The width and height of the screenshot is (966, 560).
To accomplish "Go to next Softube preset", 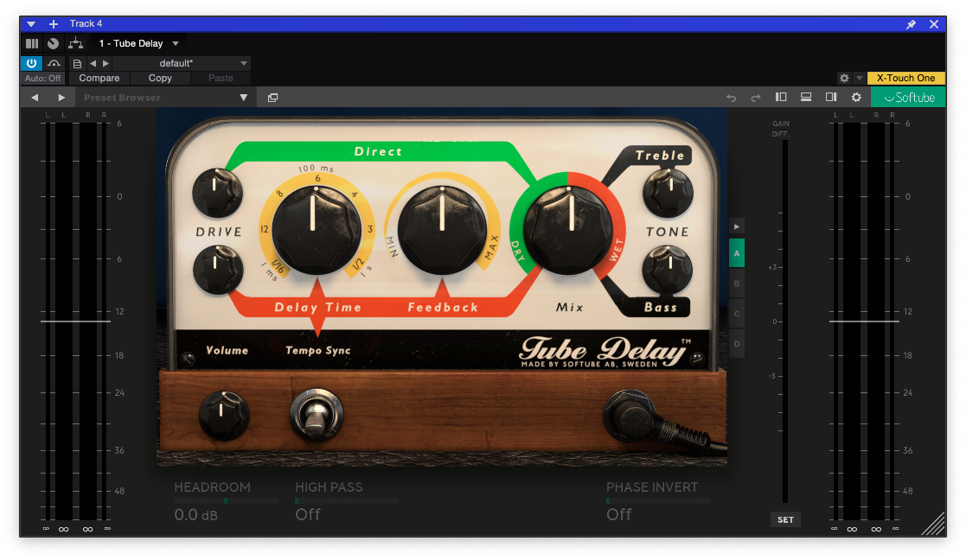I will point(61,98).
